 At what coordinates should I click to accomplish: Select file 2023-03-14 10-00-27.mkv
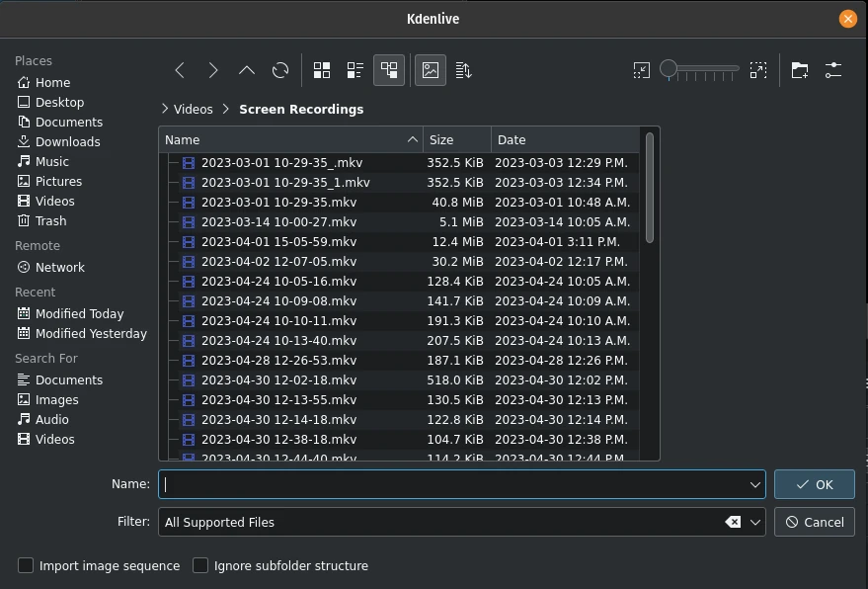pyautogui.click(x=279, y=222)
